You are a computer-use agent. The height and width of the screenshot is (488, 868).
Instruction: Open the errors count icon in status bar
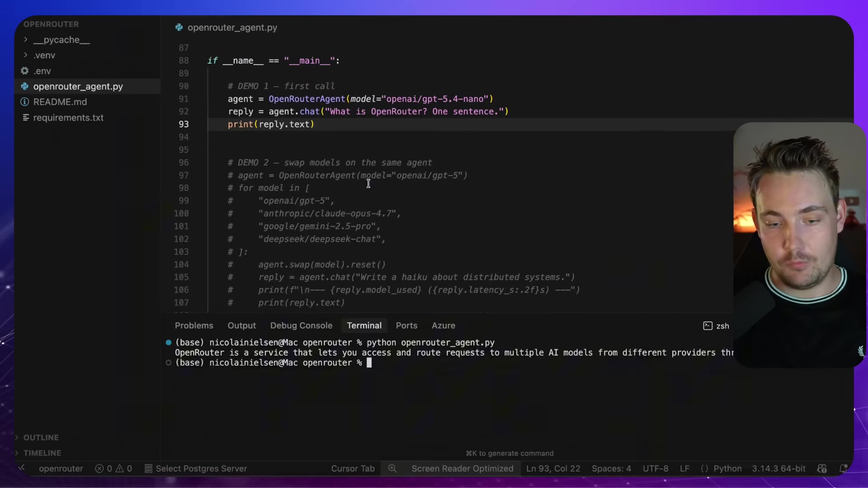[99, 469]
